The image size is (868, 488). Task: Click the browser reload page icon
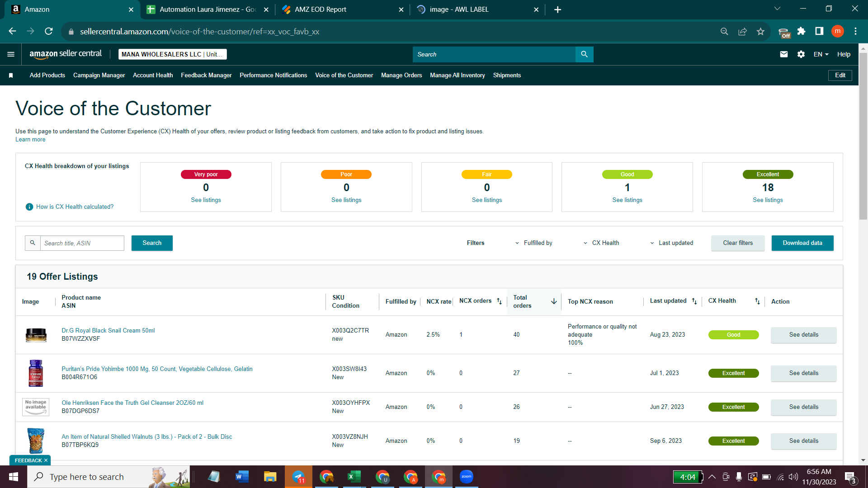click(x=49, y=31)
